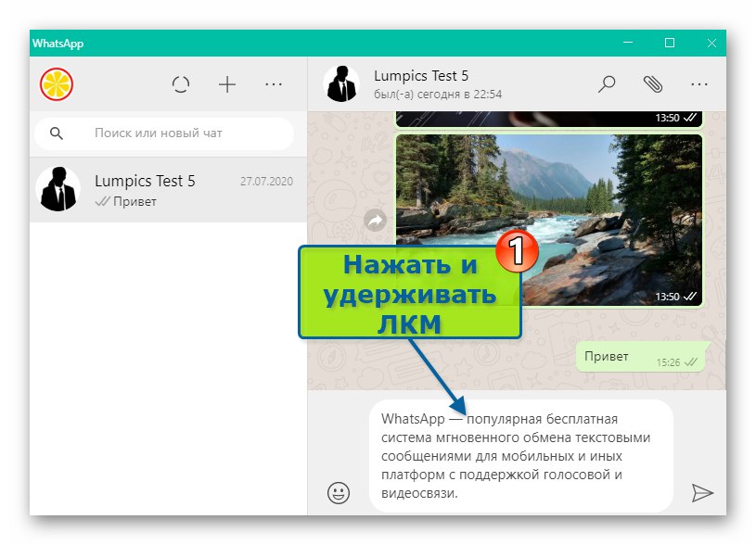Click the 15:26 timestamp on 'Привет' message
This screenshot has width=756, height=545.
pyautogui.click(x=668, y=362)
